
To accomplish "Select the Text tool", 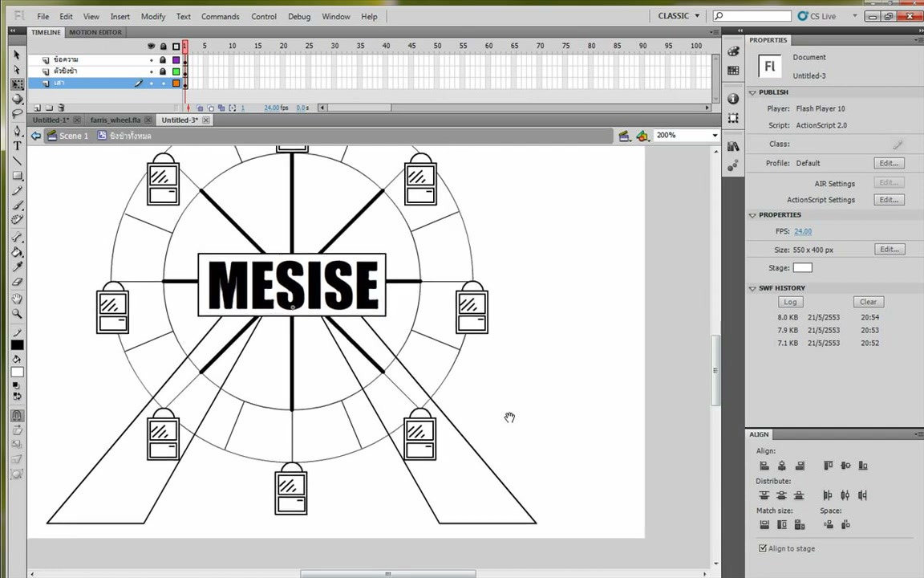I will (x=17, y=145).
